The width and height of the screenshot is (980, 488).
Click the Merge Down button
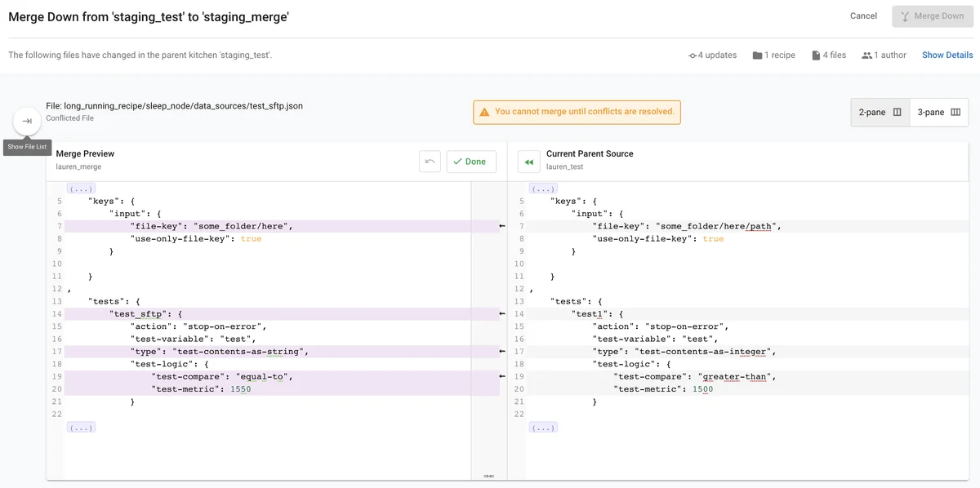[932, 16]
